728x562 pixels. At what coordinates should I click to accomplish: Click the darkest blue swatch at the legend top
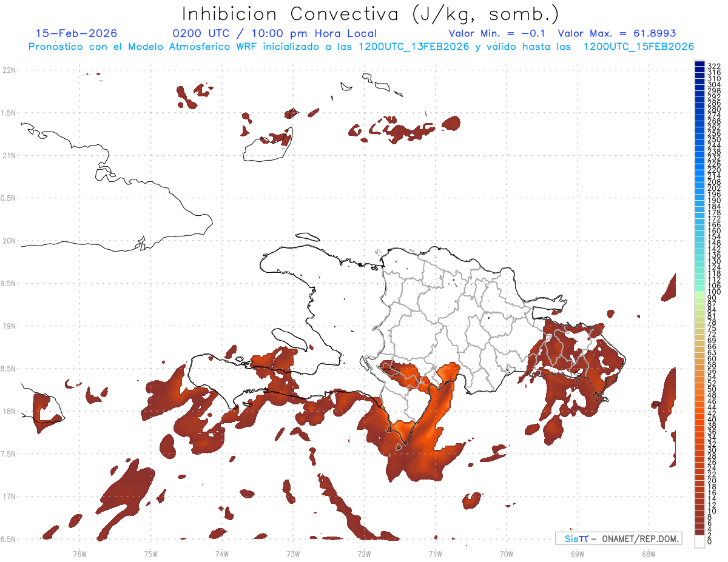(699, 63)
